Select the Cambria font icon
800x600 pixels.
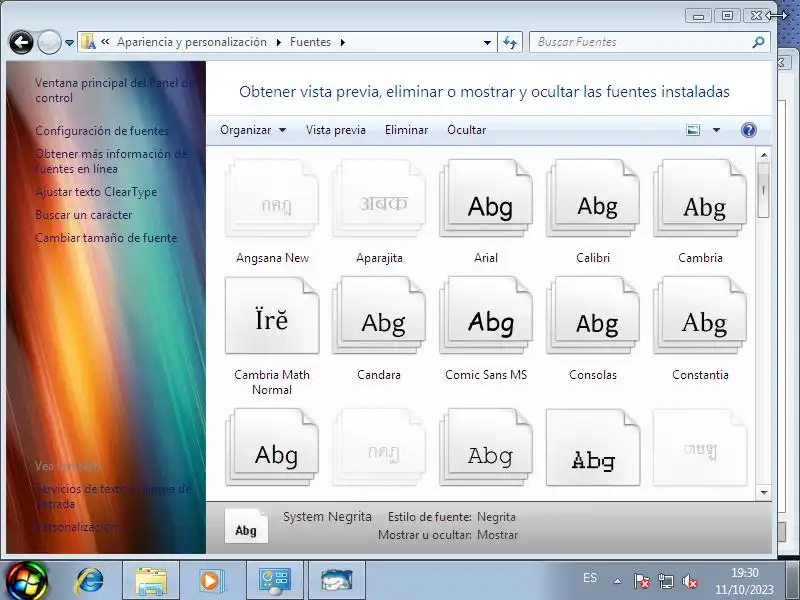[700, 199]
